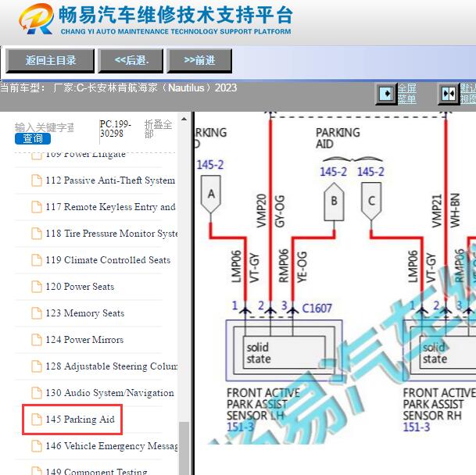The height and width of the screenshot is (475, 476).
Task: Click document icon beside 120 Power Seats
Action: 37,287
